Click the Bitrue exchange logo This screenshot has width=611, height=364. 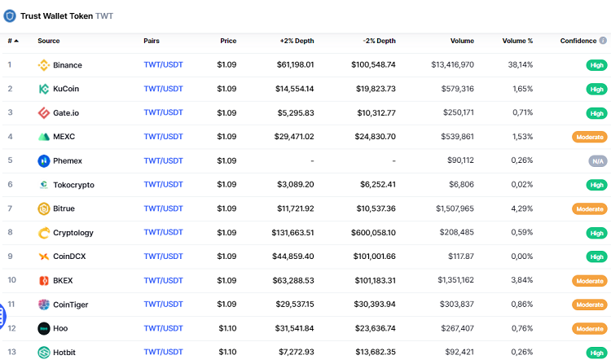point(44,208)
